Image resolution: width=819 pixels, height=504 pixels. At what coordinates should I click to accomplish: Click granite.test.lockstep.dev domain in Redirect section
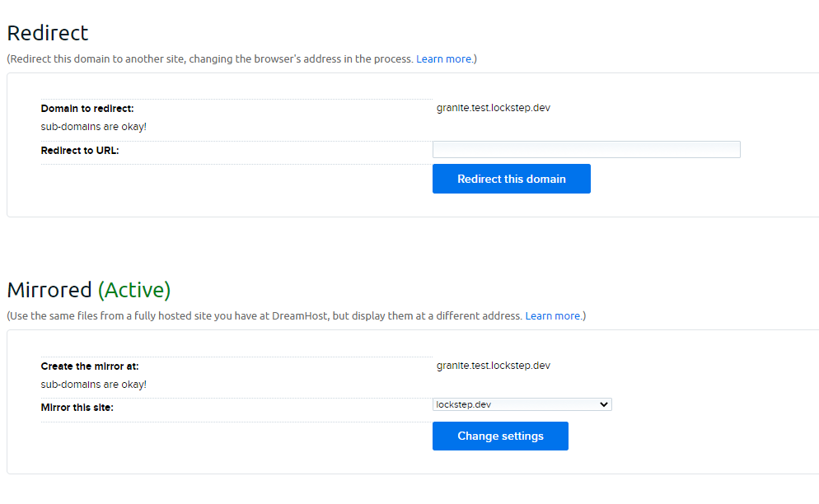(493, 108)
